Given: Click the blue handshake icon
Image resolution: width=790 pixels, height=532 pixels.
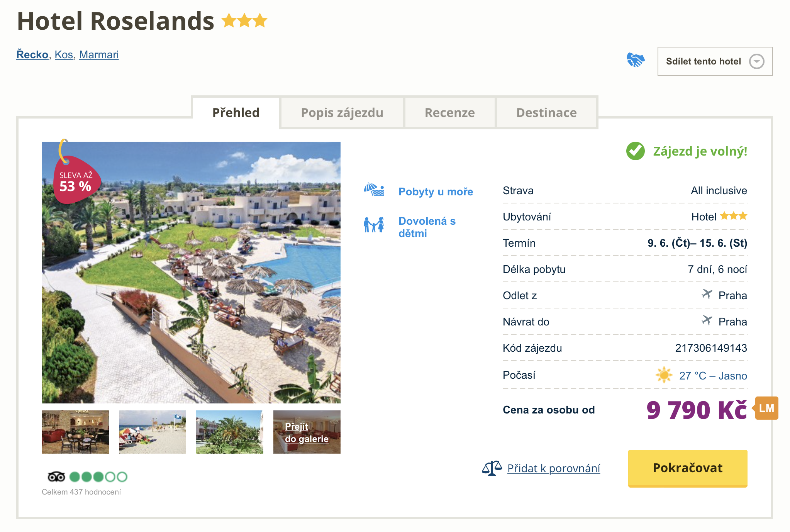Looking at the screenshot, I should [x=635, y=60].
